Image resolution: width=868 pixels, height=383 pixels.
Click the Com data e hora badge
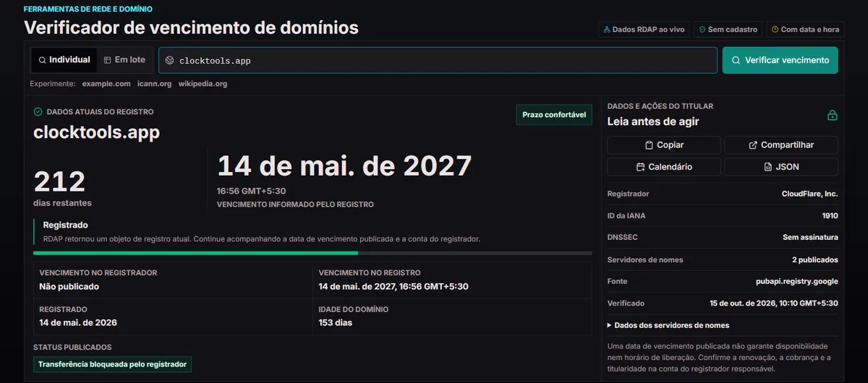point(805,30)
